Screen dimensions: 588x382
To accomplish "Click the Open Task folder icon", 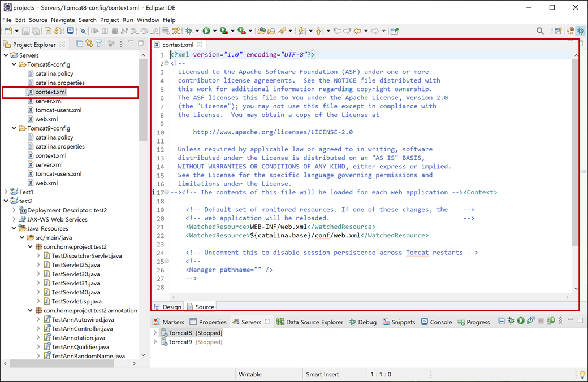I will point(271,31).
